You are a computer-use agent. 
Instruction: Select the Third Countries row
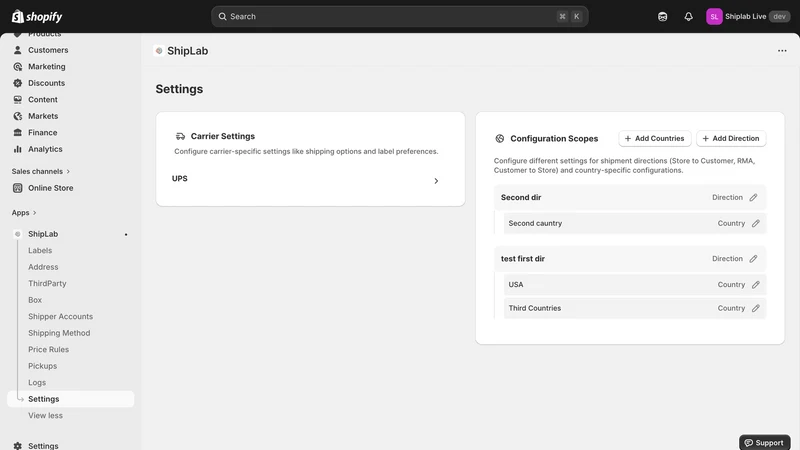(x=635, y=308)
